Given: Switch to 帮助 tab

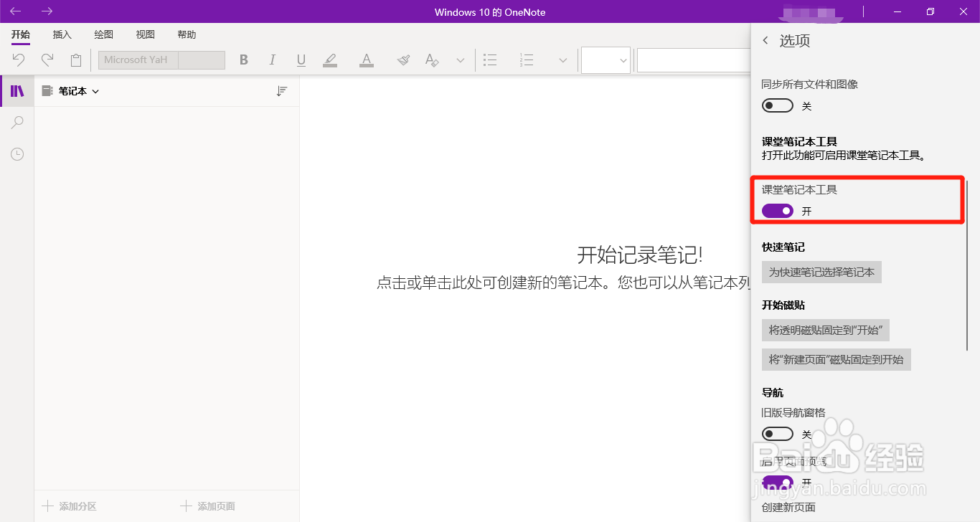Looking at the screenshot, I should (x=187, y=34).
